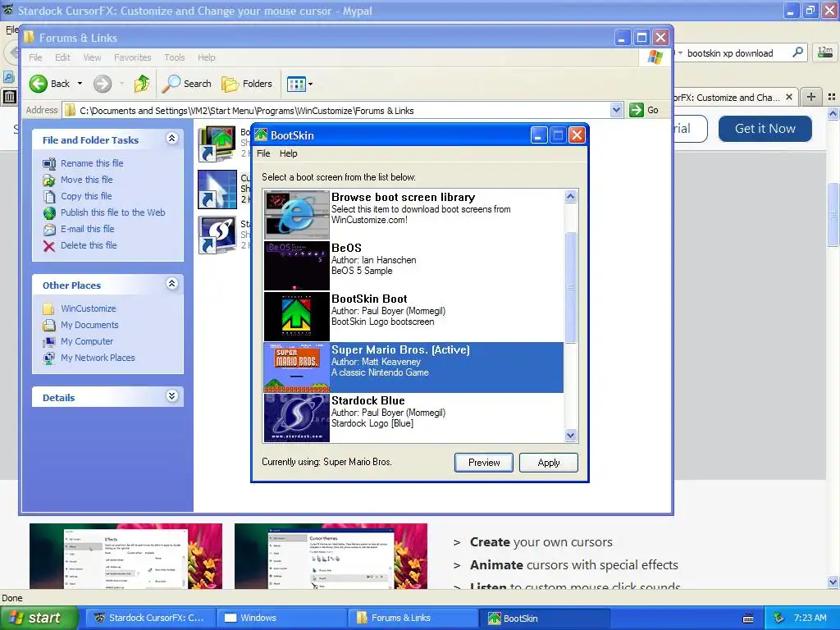Click Delete this file

click(89, 245)
